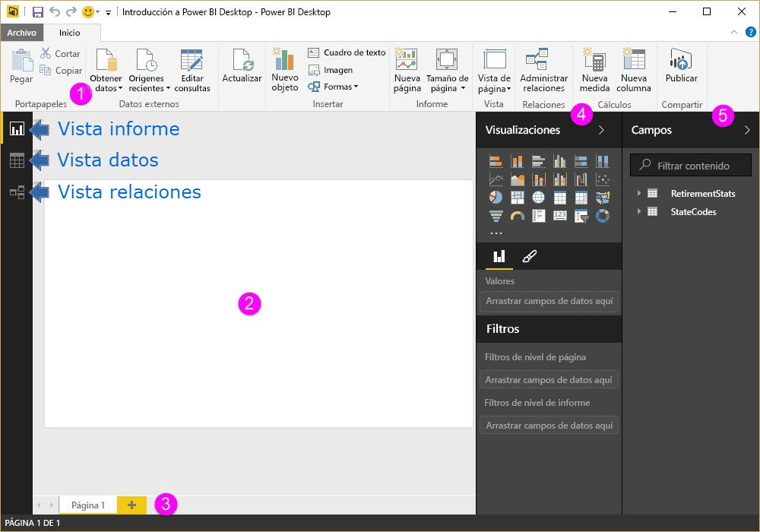Collapse the ribbon with the up caret
Screen dimensions: 760x532
(734, 32)
